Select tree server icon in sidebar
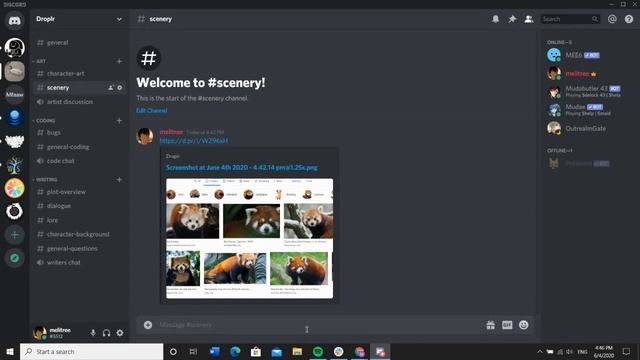 (x=14, y=165)
